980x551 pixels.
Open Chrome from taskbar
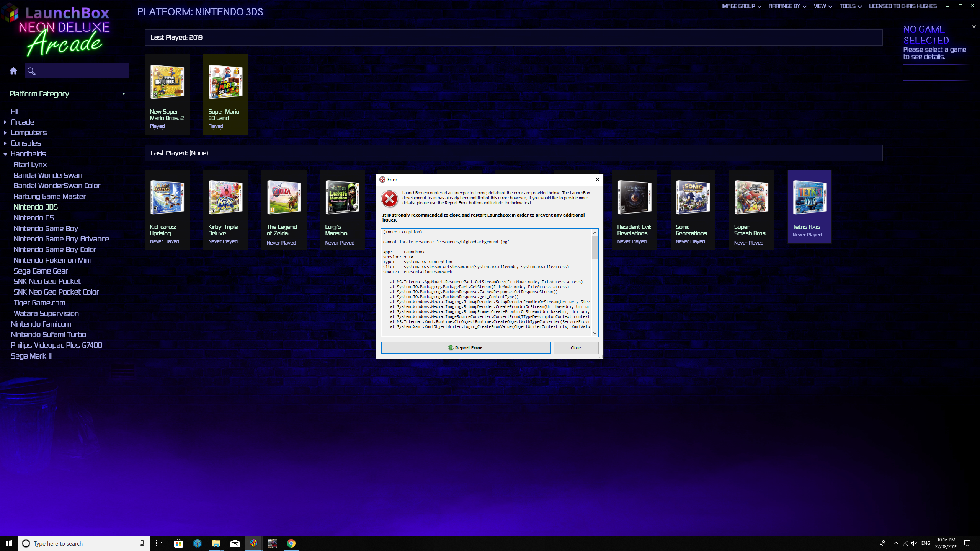(291, 543)
